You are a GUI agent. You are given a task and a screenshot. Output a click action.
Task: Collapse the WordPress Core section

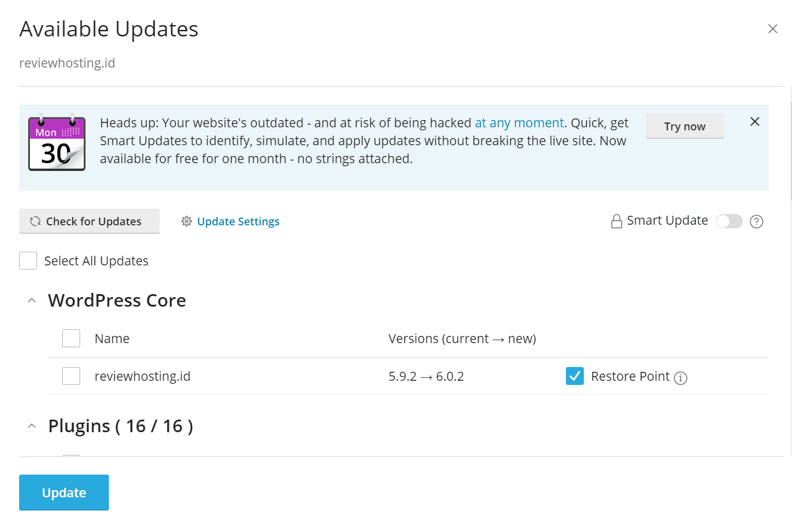pos(32,301)
